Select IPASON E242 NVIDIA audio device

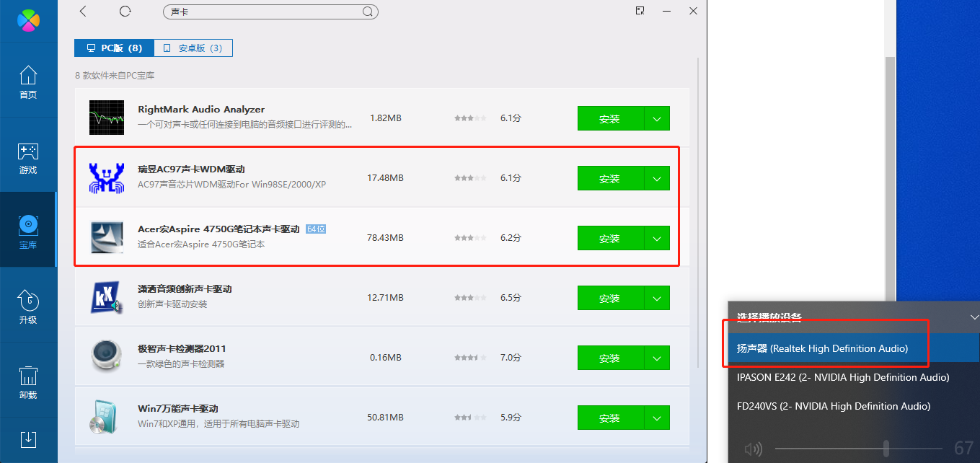point(854,377)
